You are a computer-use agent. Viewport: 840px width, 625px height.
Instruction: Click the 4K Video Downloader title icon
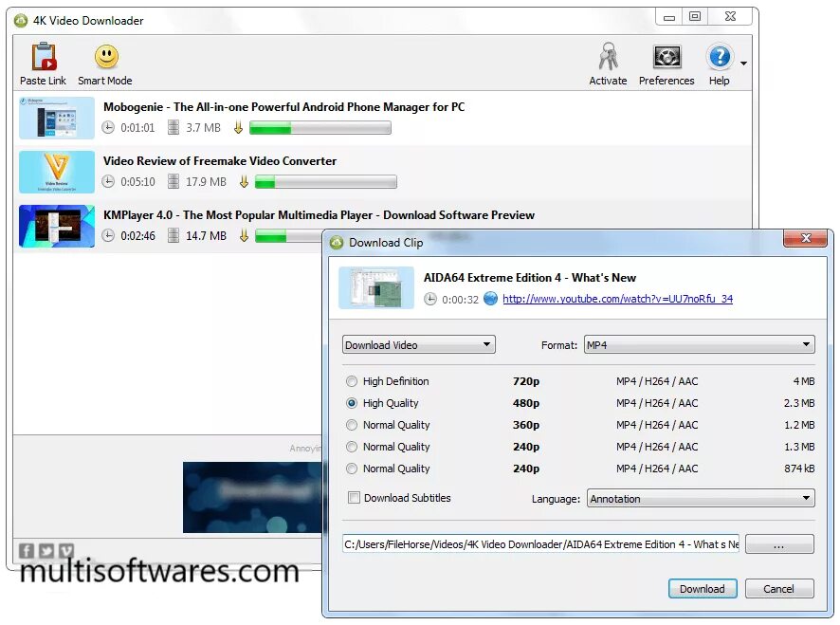(x=21, y=20)
